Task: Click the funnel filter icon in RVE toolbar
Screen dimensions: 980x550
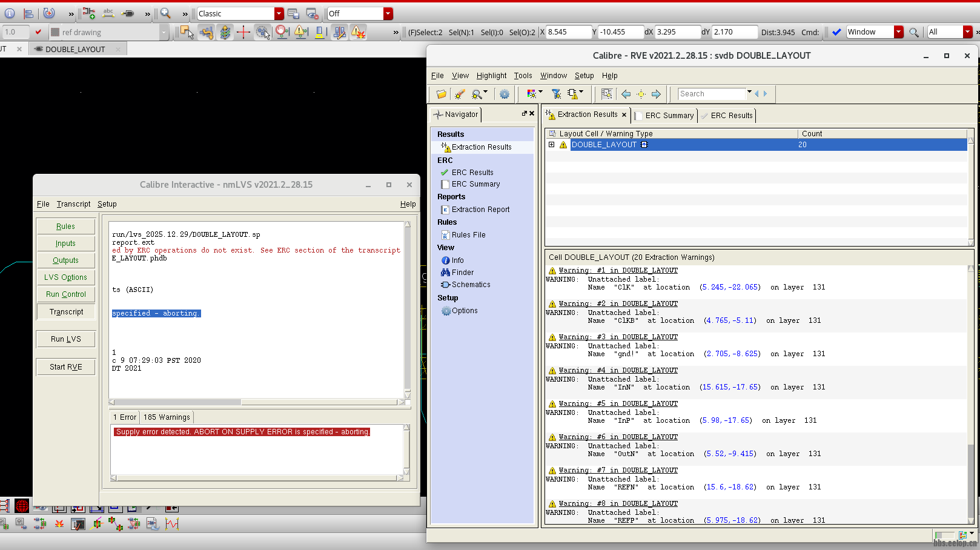Action: coord(555,94)
